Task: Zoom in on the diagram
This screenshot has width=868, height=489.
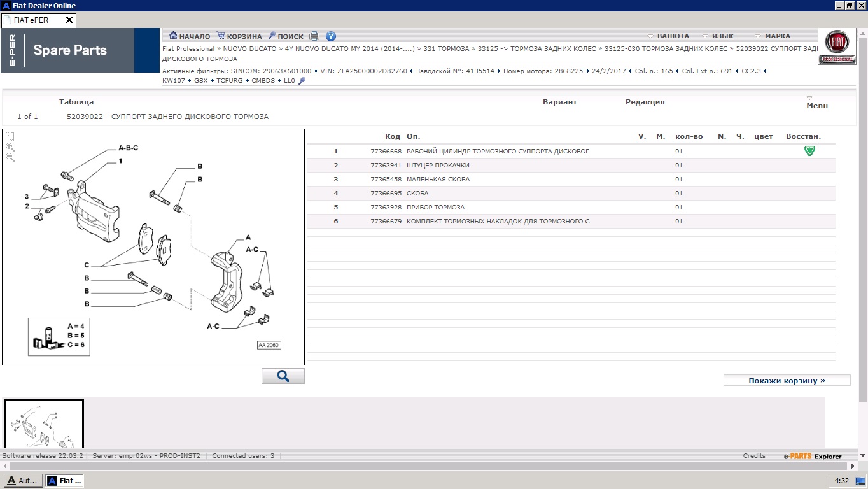Action: [x=10, y=147]
